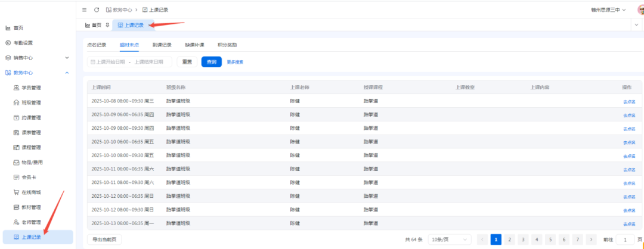644x249 pixels.
Task: Open 老师管理 sidebar entry
Action: pyautogui.click(x=31, y=222)
